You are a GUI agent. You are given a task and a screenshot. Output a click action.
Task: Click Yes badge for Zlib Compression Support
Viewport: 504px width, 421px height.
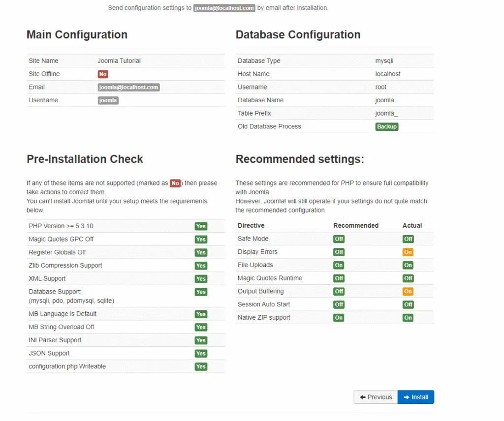click(201, 266)
